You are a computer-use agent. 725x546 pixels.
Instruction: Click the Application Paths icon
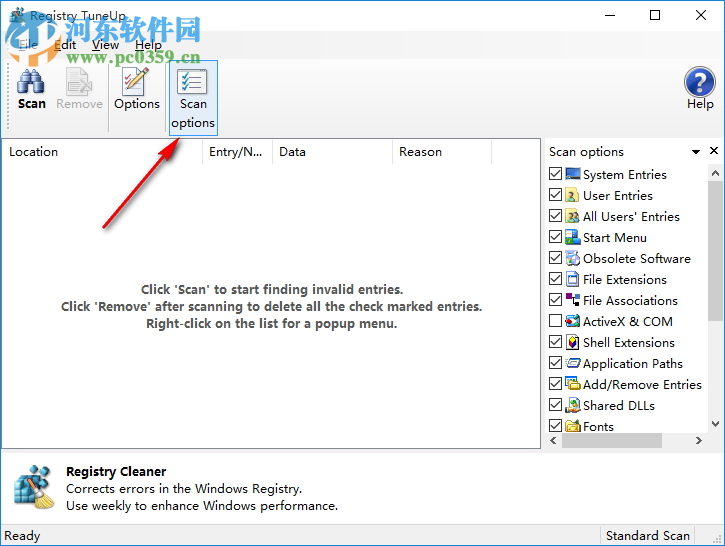(x=572, y=363)
